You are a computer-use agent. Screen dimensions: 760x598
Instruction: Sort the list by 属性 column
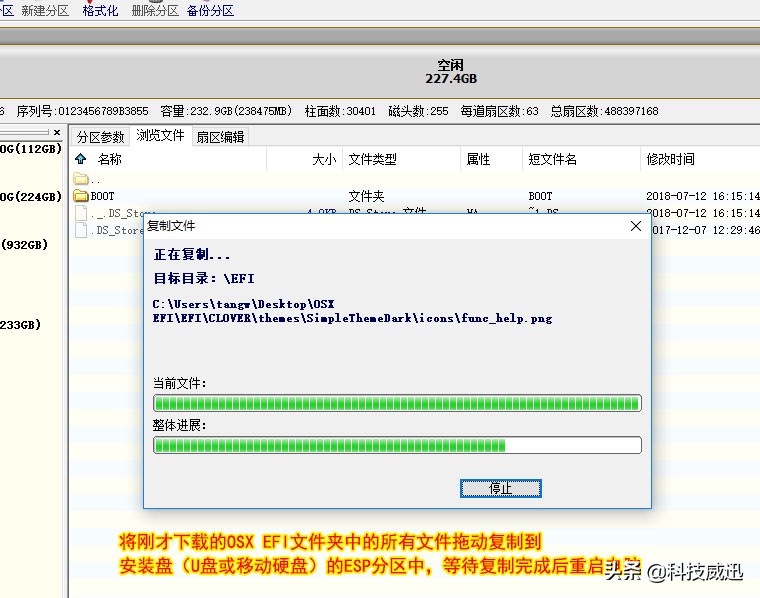coord(478,159)
